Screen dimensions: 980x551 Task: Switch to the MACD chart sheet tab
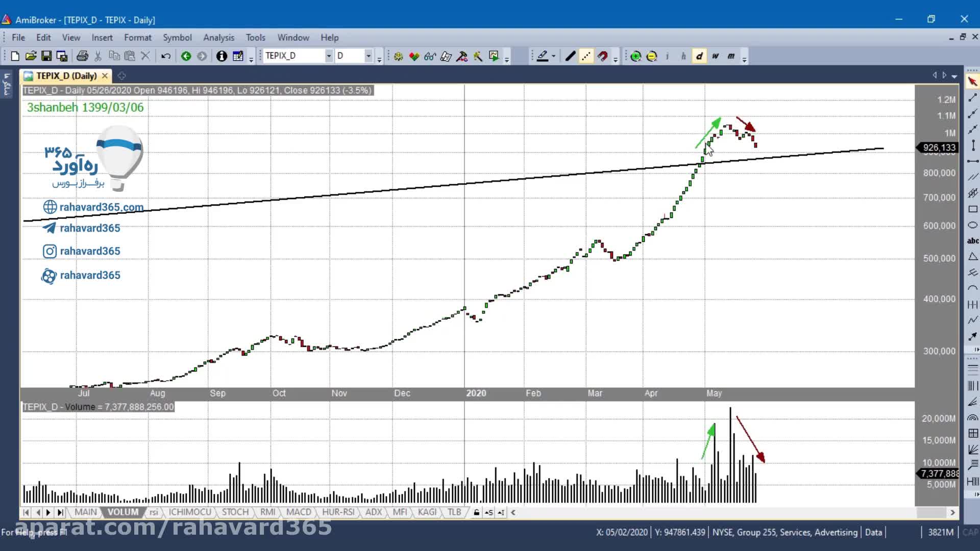[299, 512]
